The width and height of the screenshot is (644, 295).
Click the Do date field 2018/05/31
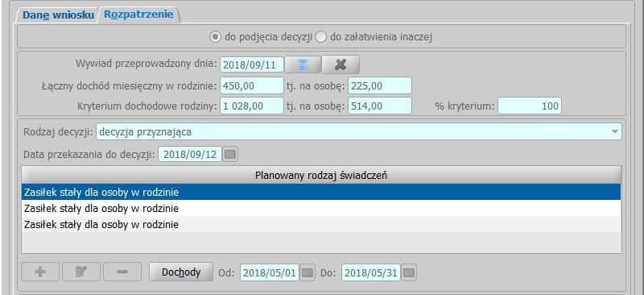(x=371, y=272)
